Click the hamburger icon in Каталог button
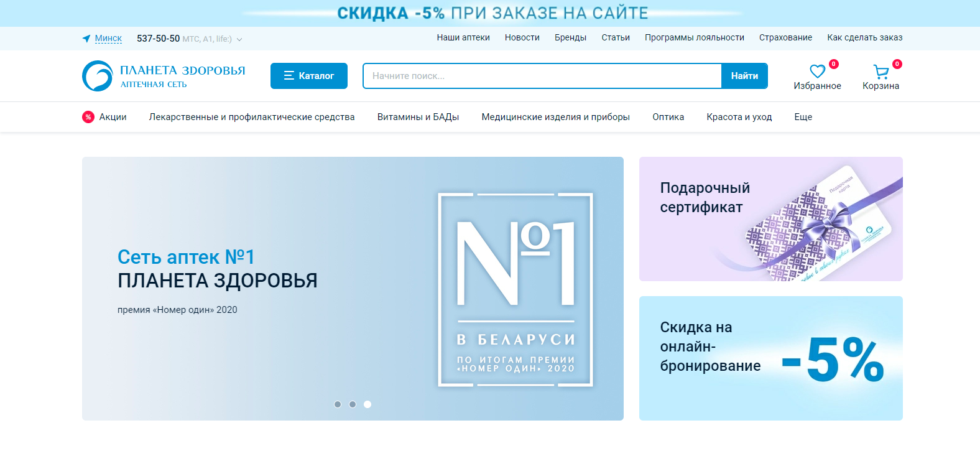The image size is (980, 456). coord(289,76)
